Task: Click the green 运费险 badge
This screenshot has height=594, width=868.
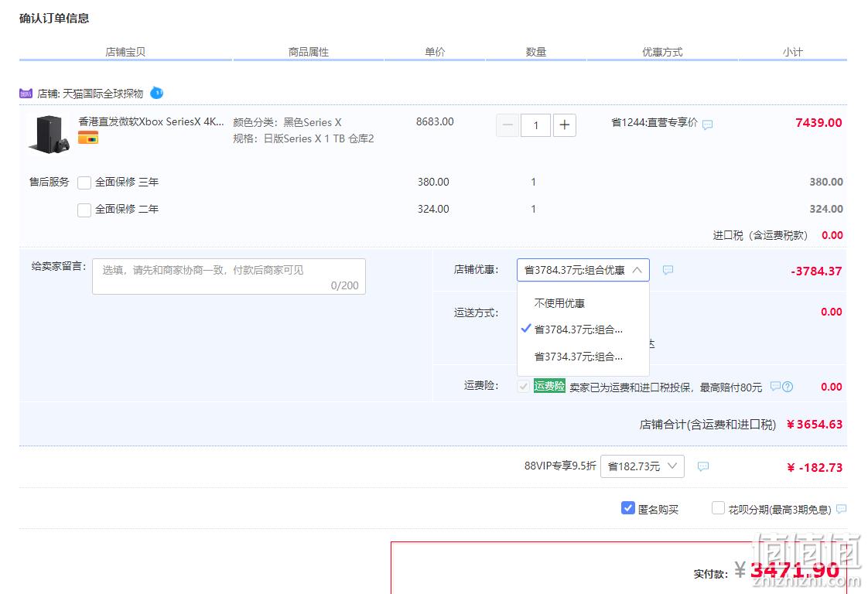Action: point(549,386)
